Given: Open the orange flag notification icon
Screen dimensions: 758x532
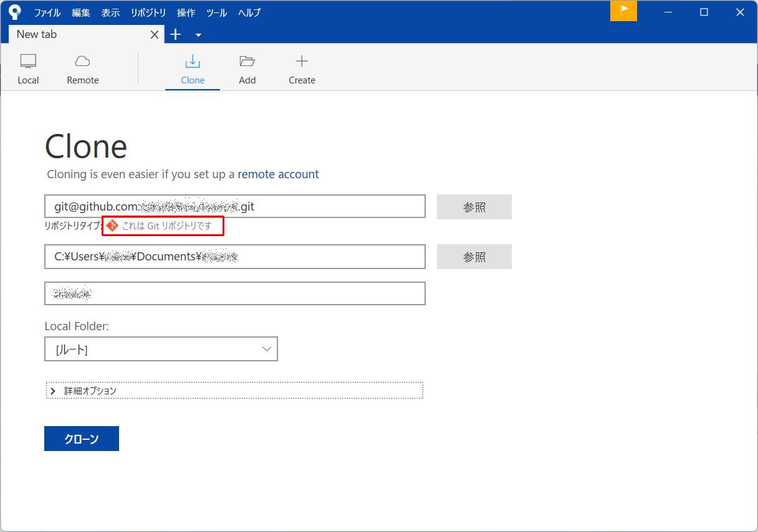Looking at the screenshot, I should point(623,11).
